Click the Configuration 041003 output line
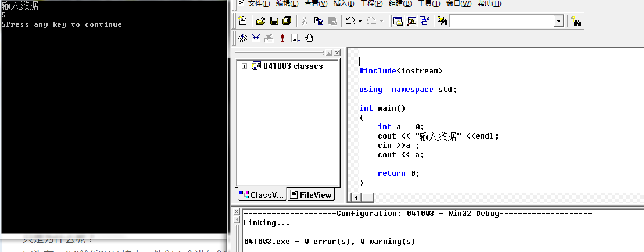 click(418, 214)
